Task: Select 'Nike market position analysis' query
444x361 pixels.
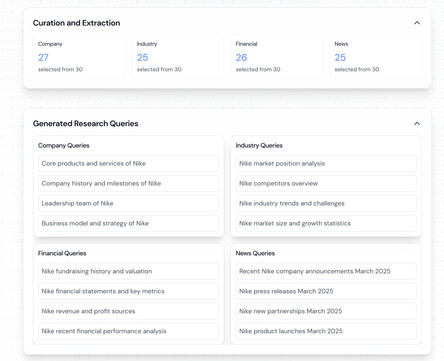Action: coord(326,163)
